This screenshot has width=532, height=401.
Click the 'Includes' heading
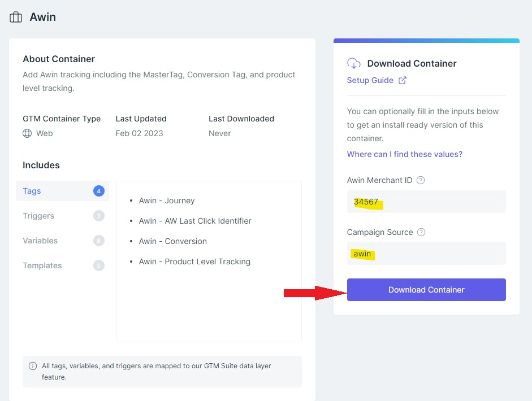41,165
